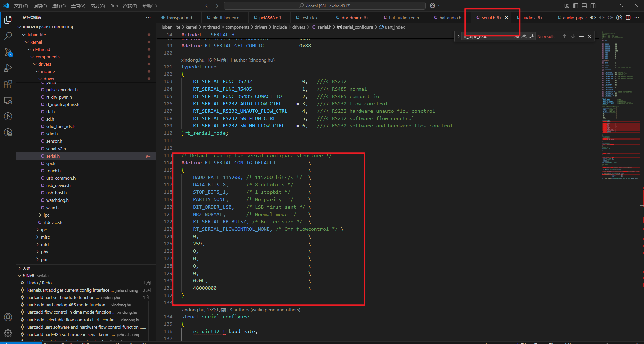Open the Manage settings gear

[x=8, y=333]
